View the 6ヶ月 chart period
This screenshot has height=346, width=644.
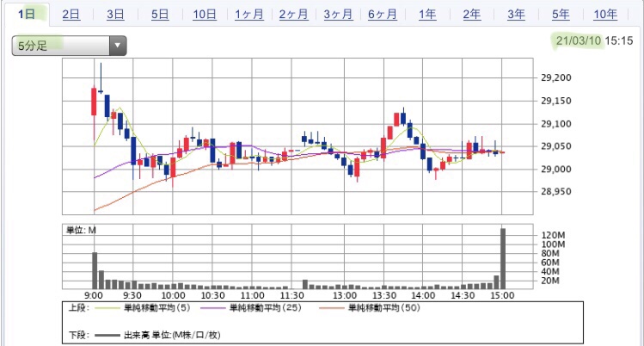point(383,15)
